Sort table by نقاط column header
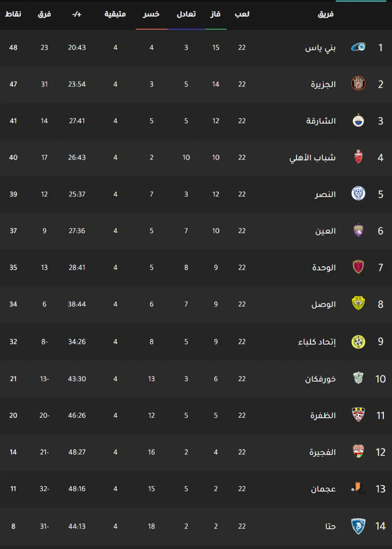392x549 pixels. (x=13, y=14)
